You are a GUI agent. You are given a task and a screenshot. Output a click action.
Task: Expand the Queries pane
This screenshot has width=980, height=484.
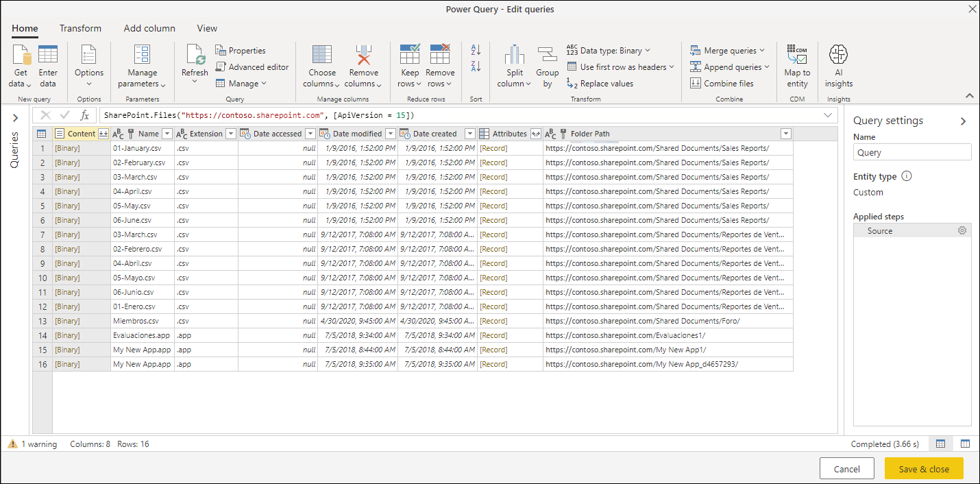(x=15, y=119)
